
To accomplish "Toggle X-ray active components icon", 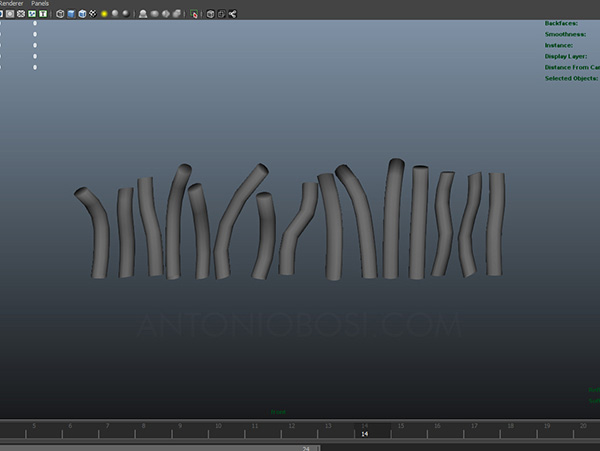I will click(x=165, y=14).
